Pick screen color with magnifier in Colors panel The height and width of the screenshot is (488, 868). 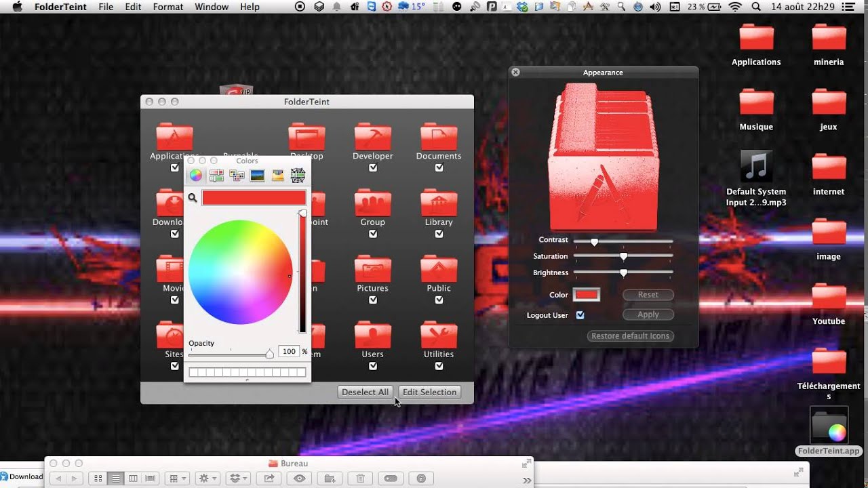(193, 197)
